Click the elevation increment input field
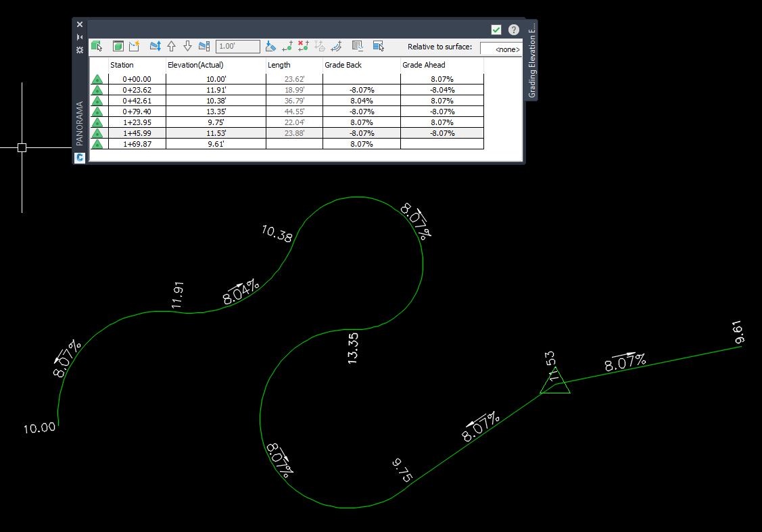The width and height of the screenshot is (762, 532). 238,46
